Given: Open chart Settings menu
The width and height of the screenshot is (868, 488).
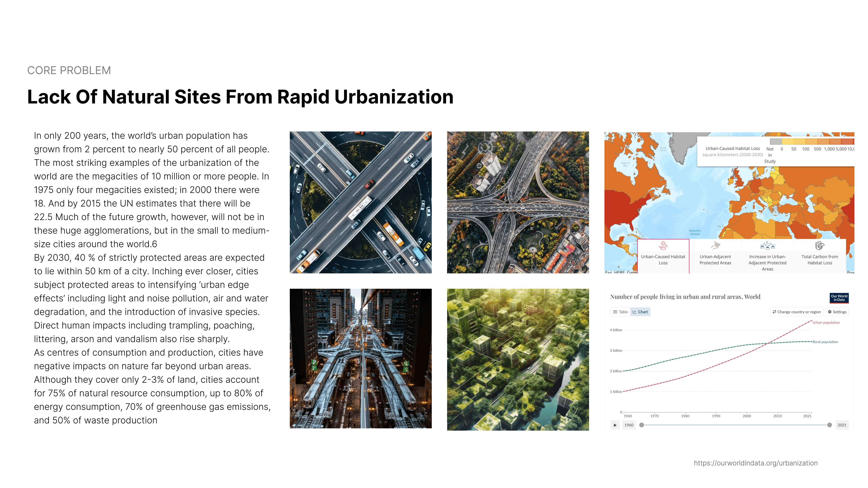Looking at the screenshot, I should pos(837,312).
